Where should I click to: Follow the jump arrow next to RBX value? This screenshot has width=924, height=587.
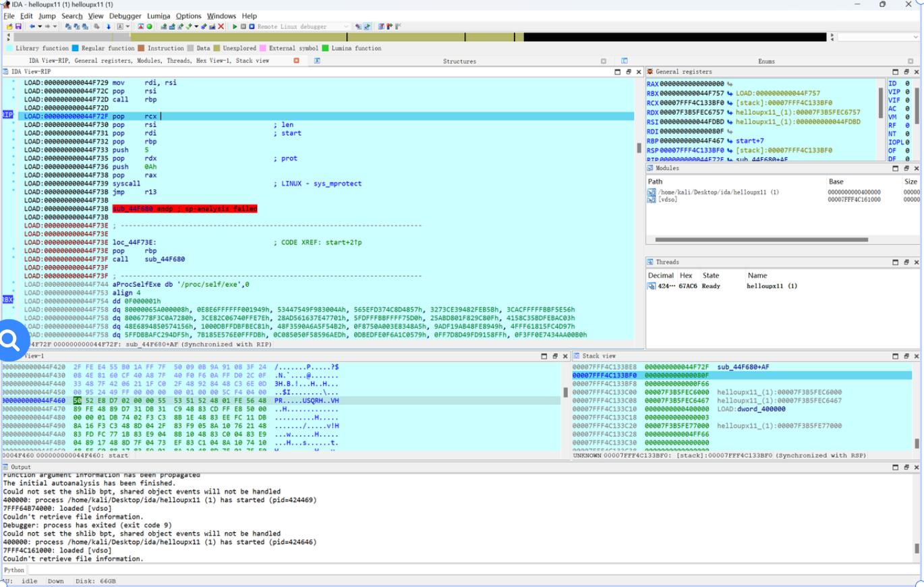[x=731, y=93]
